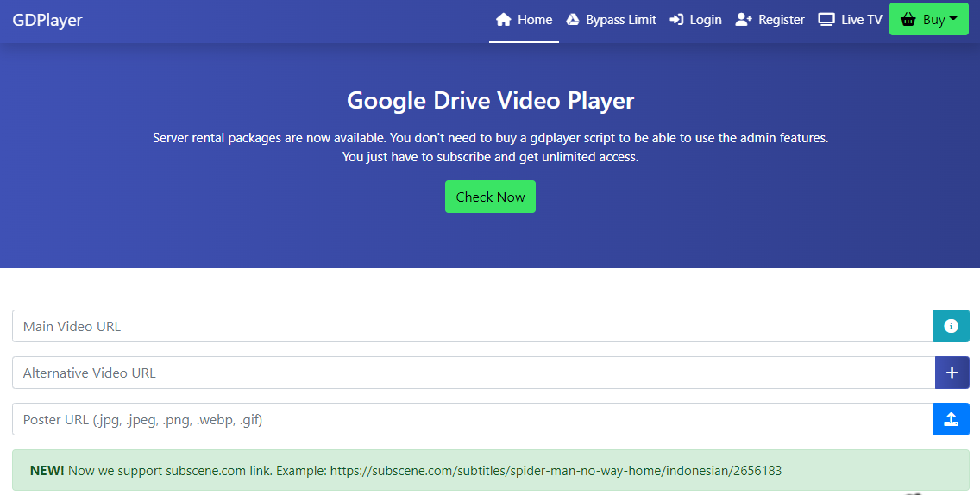This screenshot has height=495, width=980.
Task: Click the house icon in the navbar
Action: (x=504, y=20)
